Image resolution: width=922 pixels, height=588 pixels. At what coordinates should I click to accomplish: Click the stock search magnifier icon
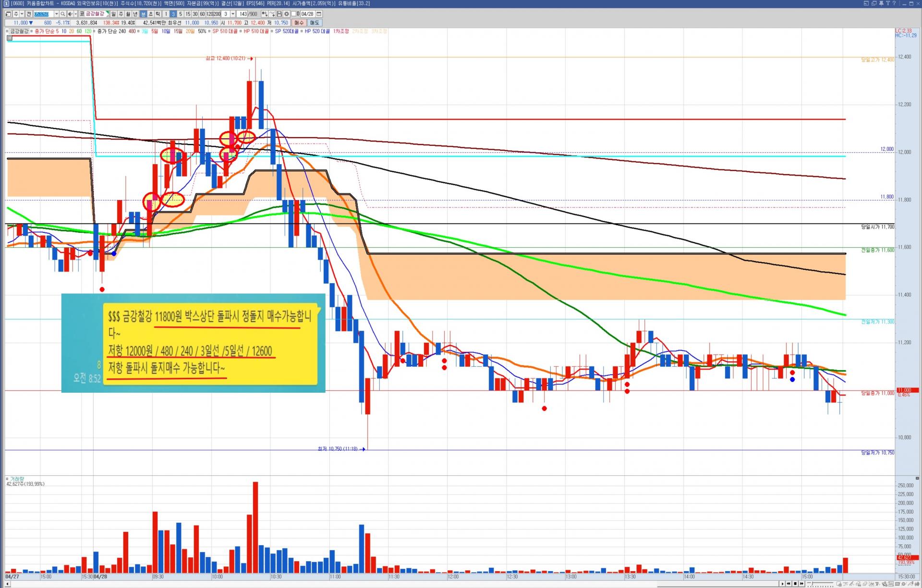coord(63,14)
